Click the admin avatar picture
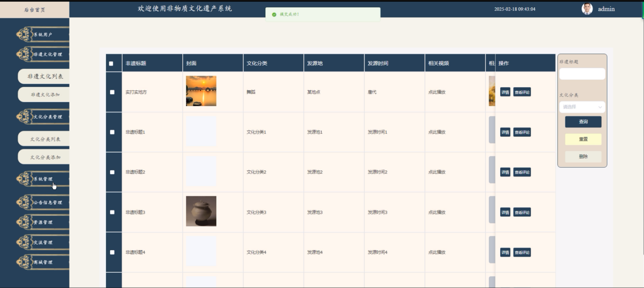Image resolution: width=644 pixels, height=288 pixels. coord(587,9)
